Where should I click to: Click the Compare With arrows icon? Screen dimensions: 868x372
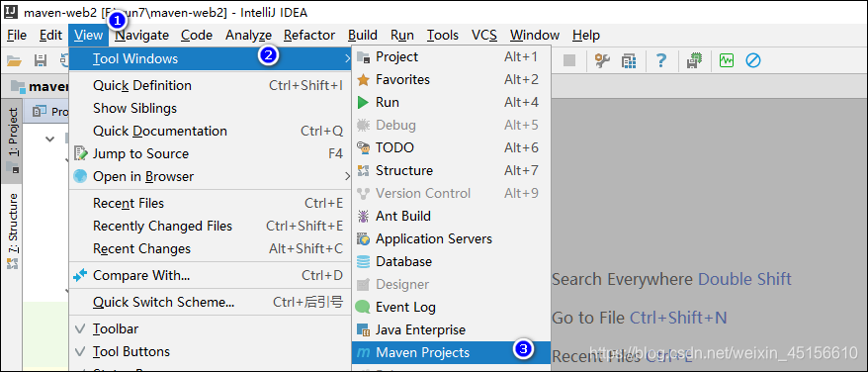click(81, 275)
